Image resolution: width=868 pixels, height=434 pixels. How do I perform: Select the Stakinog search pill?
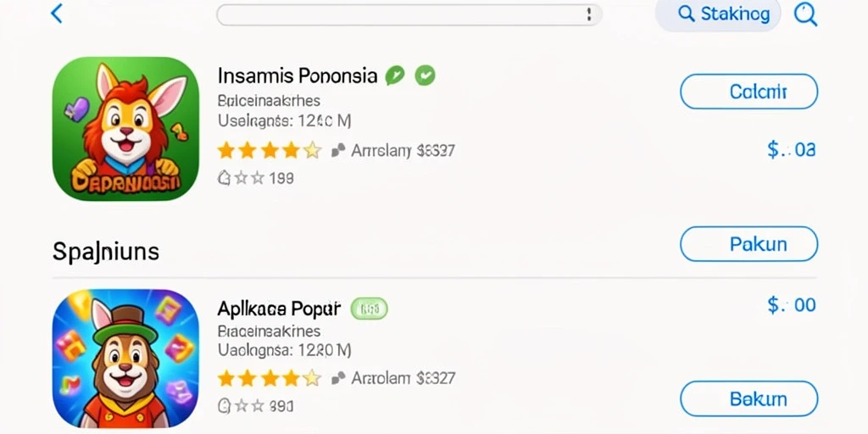point(718,14)
